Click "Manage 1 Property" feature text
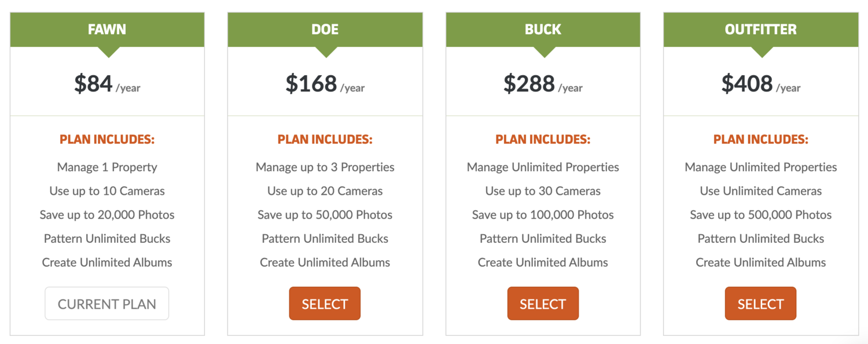 [107, 167]
